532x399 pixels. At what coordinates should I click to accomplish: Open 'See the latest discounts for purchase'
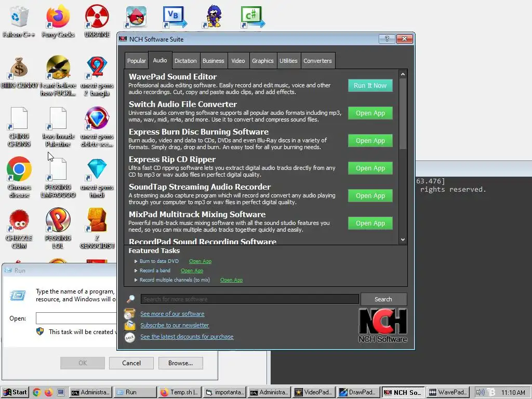coord(187,337)
